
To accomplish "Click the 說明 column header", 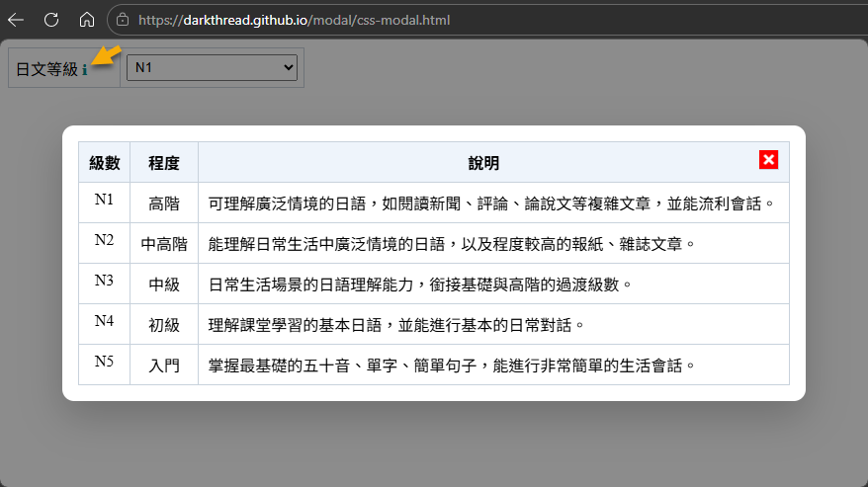I will (483, 162).
